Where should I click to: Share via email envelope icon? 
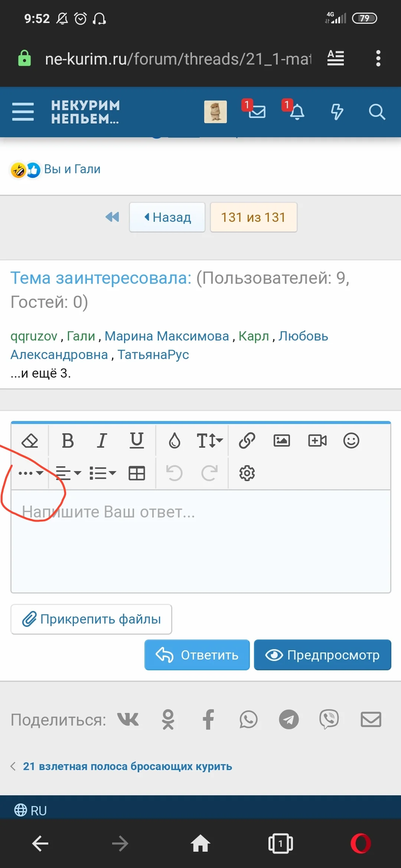[x=371, y=720]
